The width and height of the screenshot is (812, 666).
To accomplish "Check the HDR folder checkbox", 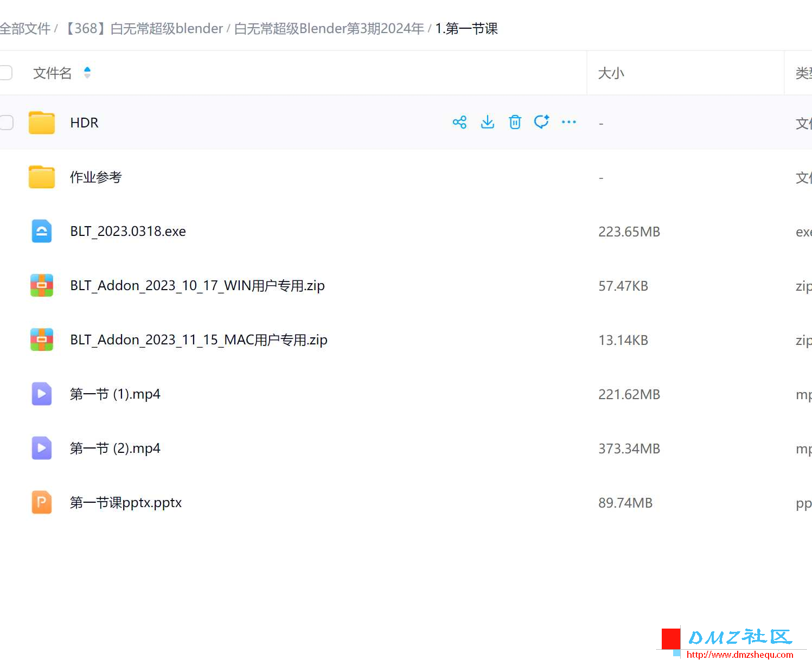I will (6, 123).
